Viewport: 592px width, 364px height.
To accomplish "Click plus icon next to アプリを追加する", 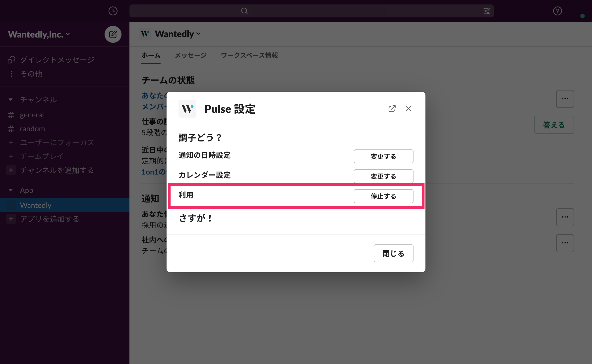I will click(x=11, y=219).
